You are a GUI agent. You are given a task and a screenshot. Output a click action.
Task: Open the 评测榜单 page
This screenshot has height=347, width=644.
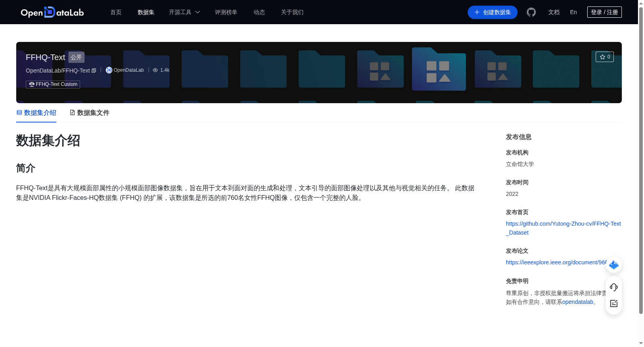(226, 12)
